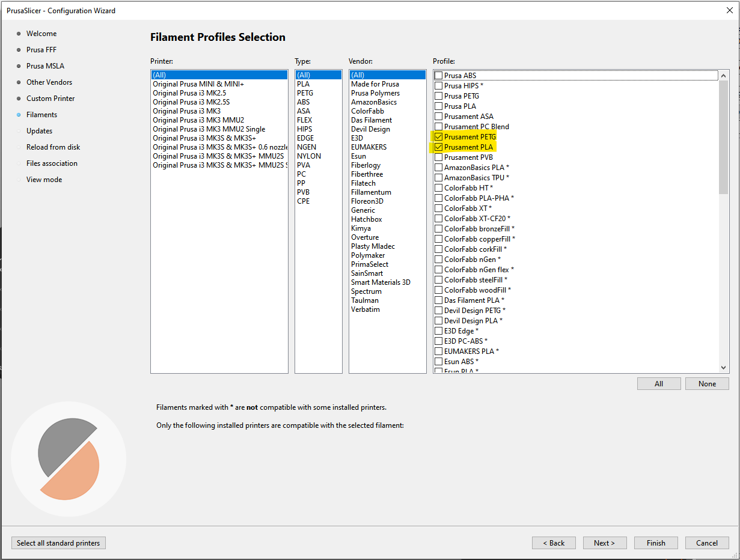Close the Configuration Wizard window
The height and width of the screenshot is (560, 740).
[x=729, y=10]
